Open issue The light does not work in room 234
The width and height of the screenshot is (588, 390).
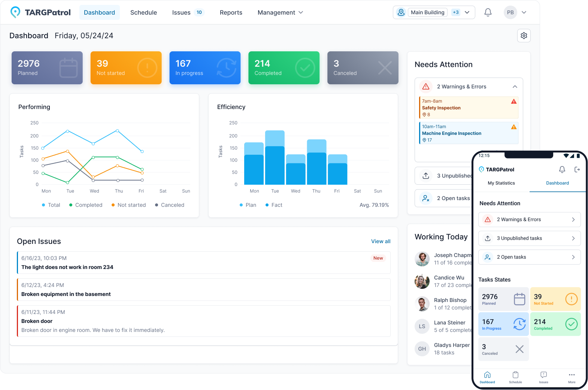tap(204, 263)
